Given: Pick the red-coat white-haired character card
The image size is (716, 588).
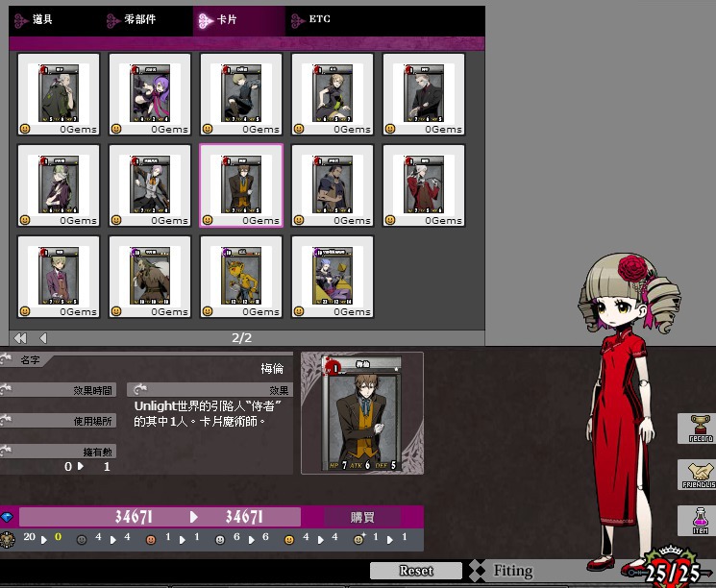Looking at the screenshot, I should [x=424, y=185].
